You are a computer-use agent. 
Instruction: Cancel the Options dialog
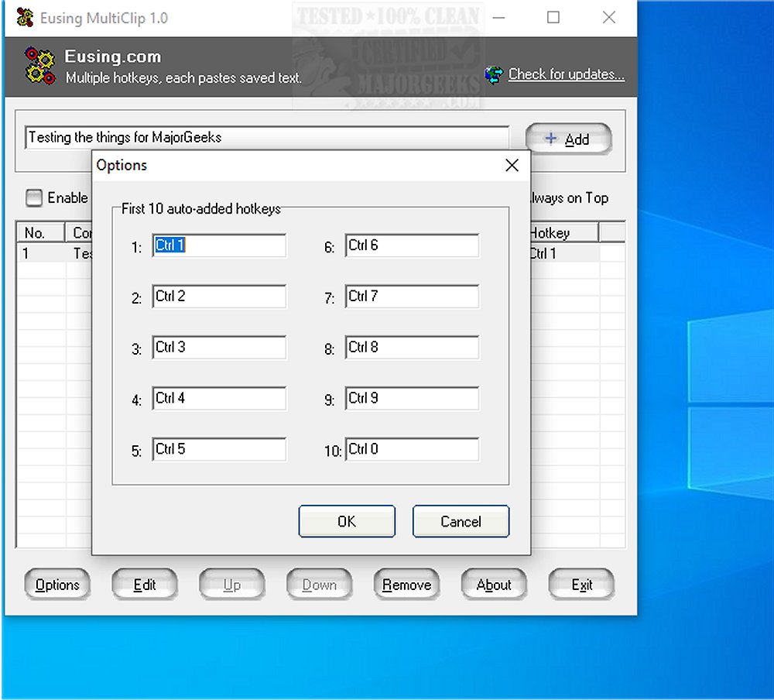461,521
